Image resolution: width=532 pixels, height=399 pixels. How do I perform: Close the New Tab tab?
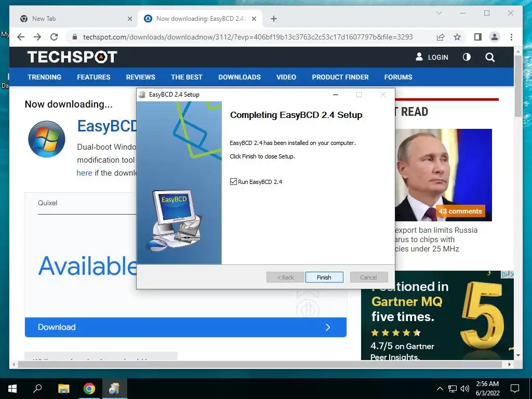pyautogui.click(x=129, y=19)
